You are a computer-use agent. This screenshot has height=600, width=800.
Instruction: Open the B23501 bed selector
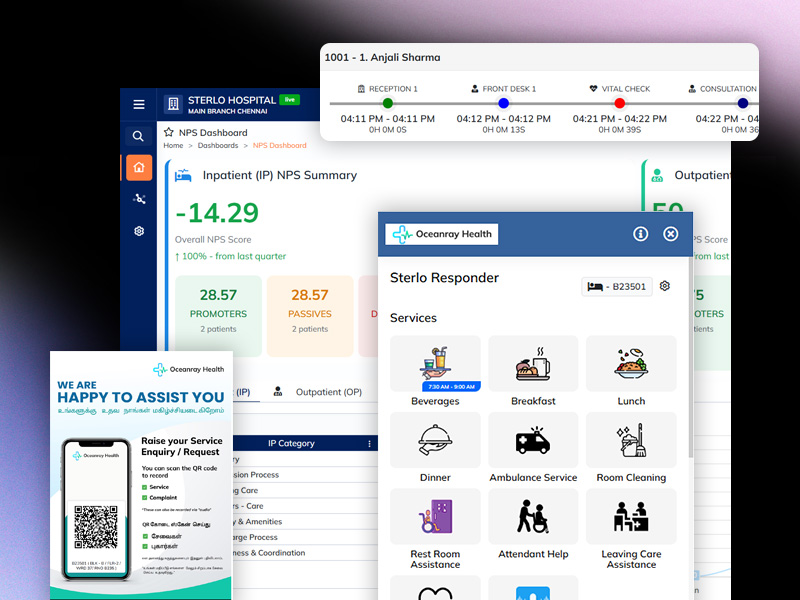click(616, 287)
